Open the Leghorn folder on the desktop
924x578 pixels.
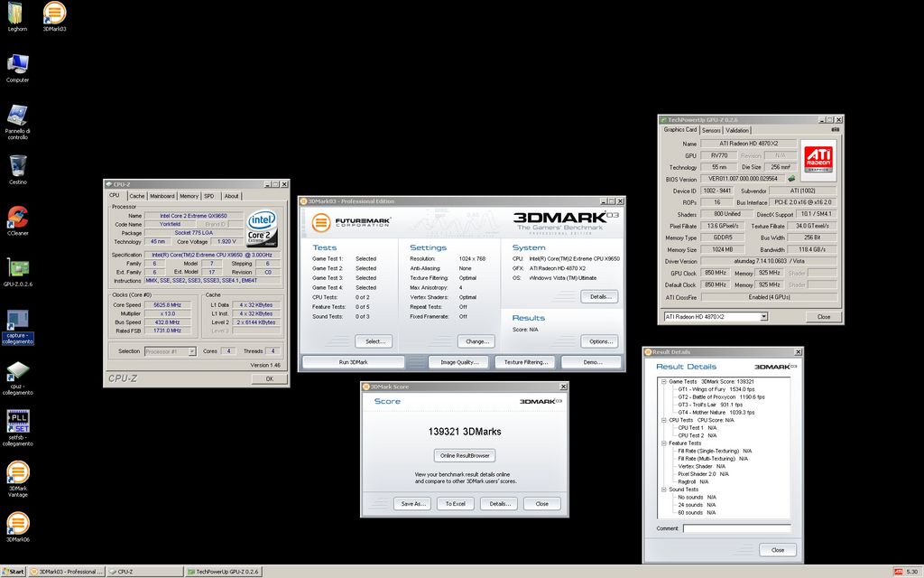tap(17, 16)
